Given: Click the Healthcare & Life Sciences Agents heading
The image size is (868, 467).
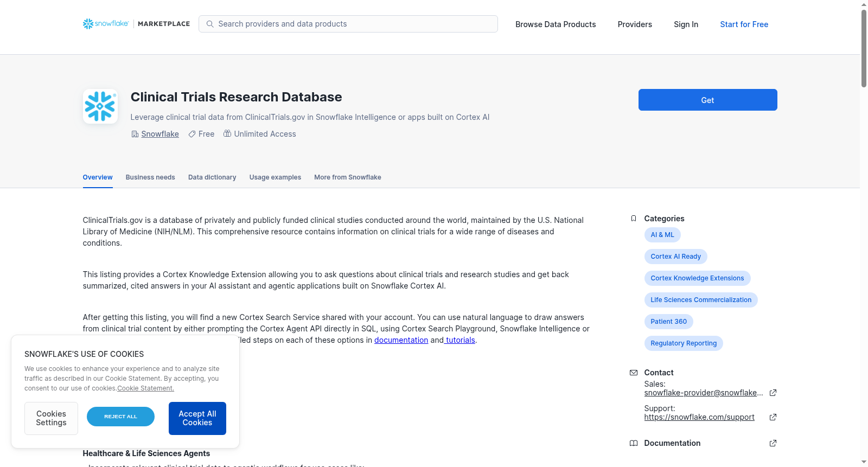Looking at the screenshot, I should (146, 453).
